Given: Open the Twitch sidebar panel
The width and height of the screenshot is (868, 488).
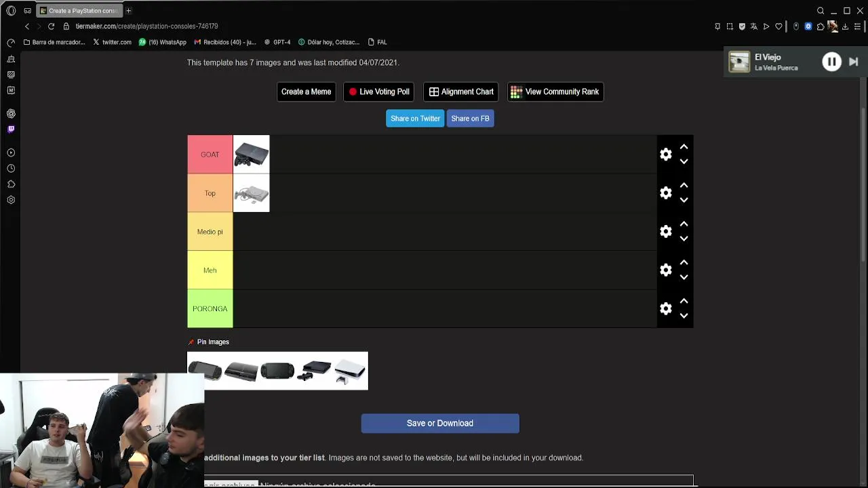Looking at the screenshot, I should 11,129.
